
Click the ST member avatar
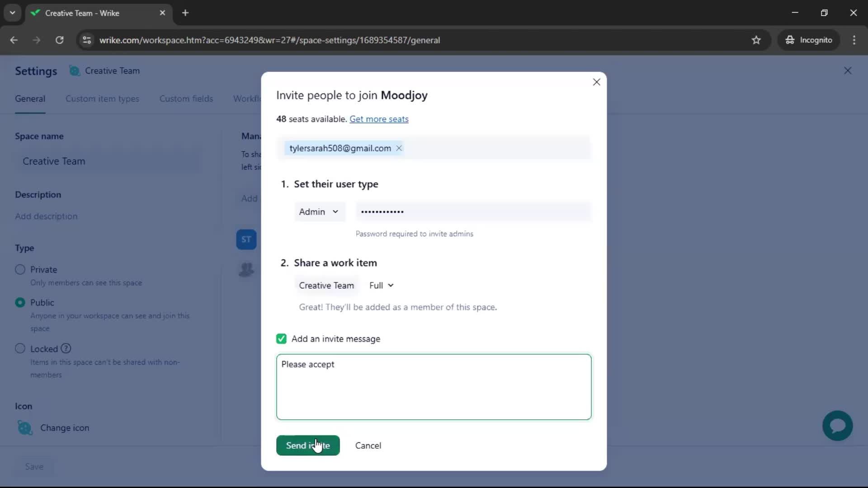click(246, 239)
